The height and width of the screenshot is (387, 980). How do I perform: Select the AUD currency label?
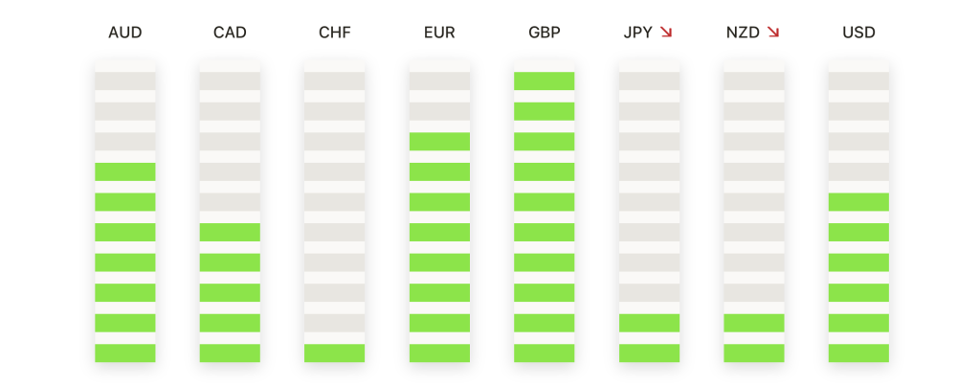tap(125, 33)
